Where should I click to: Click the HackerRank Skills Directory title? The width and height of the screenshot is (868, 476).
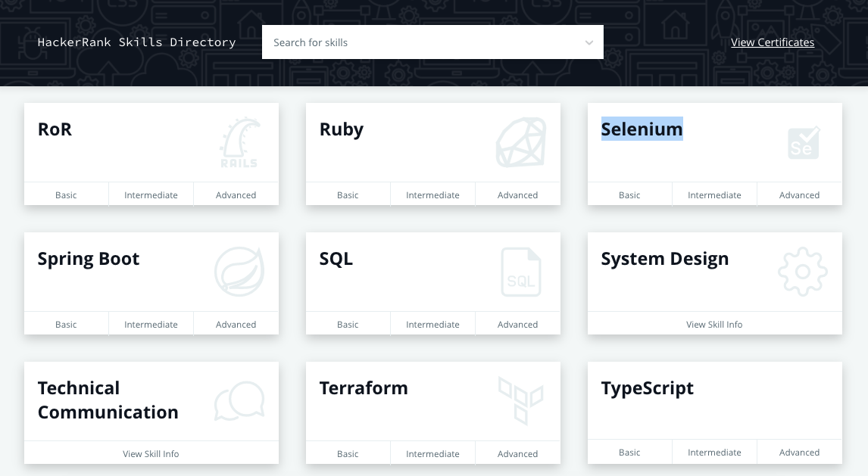tap(137, 42)
